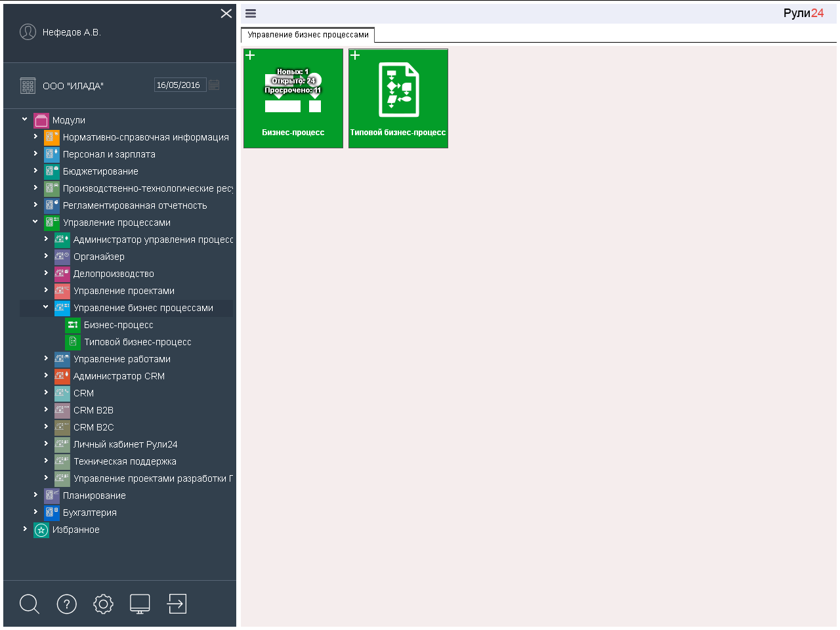
Task: Click the Делопроизводство module icon
Action: (62, 274)
